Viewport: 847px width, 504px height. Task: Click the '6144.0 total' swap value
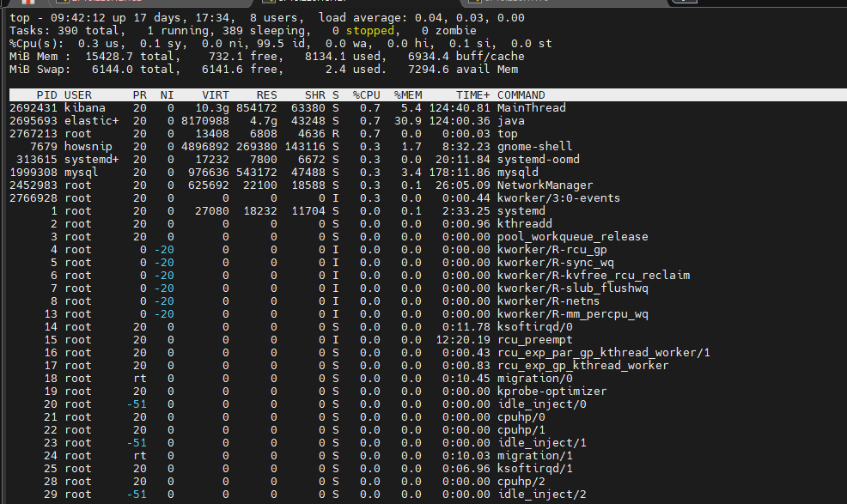point(133,70)
